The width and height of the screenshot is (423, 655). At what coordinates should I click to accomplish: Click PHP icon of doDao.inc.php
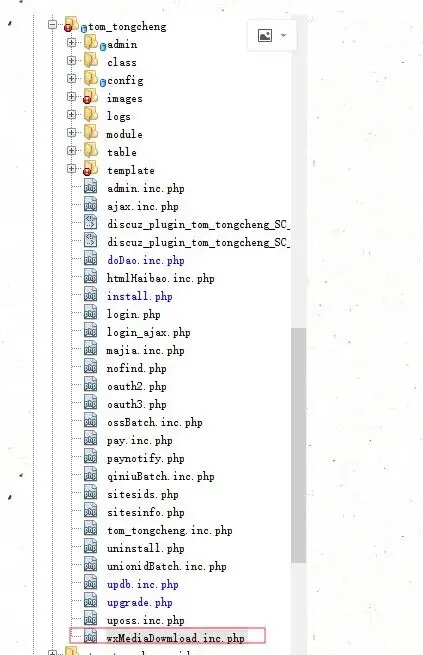click(x=91, y=258)
